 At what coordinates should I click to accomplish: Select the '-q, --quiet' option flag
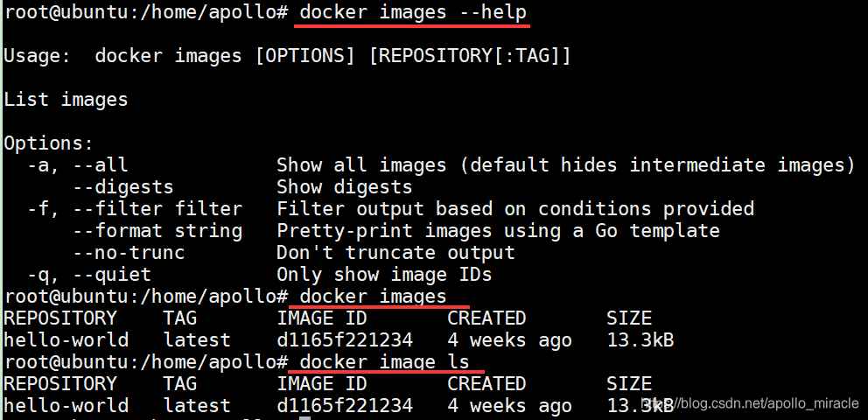point(89,275)
